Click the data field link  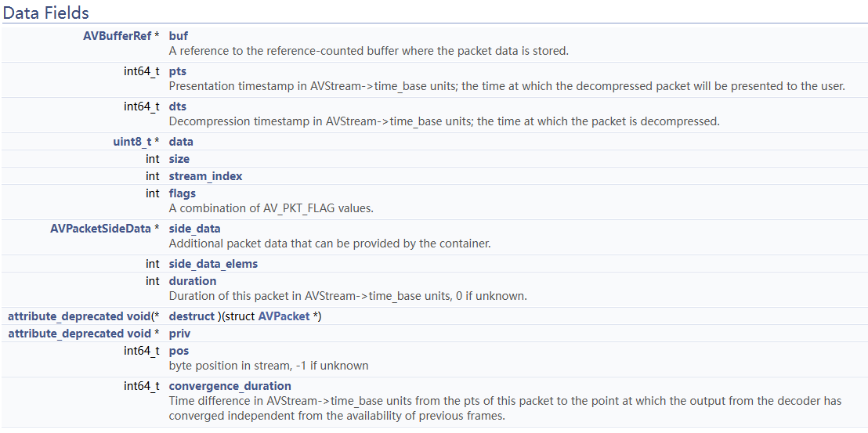pos(181,142)
